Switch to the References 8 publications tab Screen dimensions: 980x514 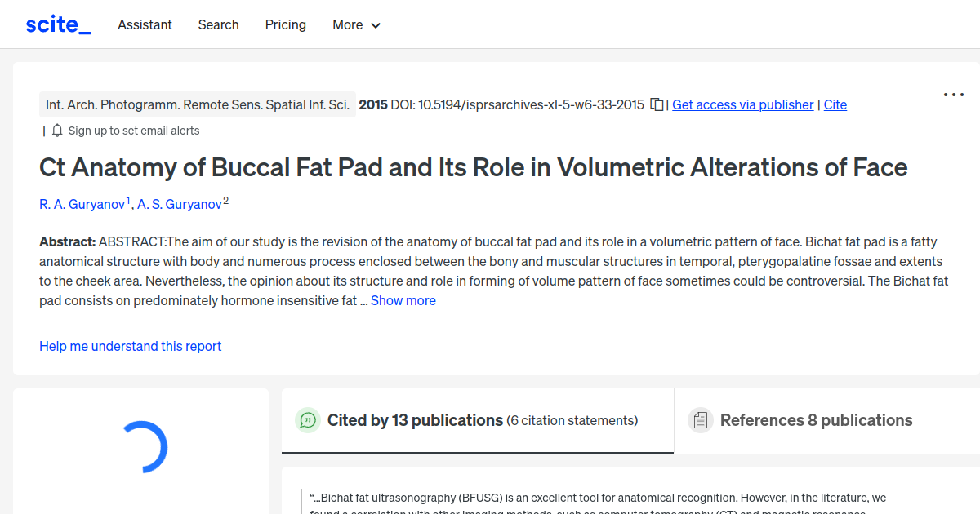pyautogui.click(x=817, y=419)
